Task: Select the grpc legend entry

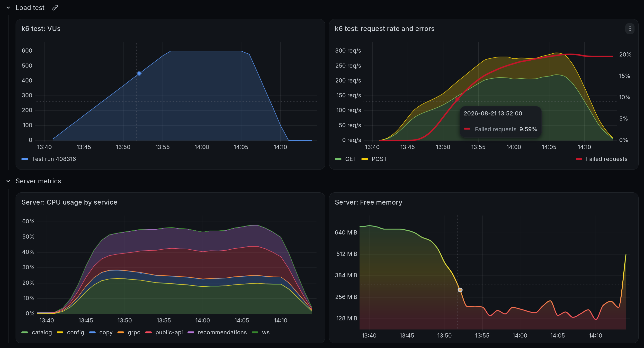Action: point(129,332)
